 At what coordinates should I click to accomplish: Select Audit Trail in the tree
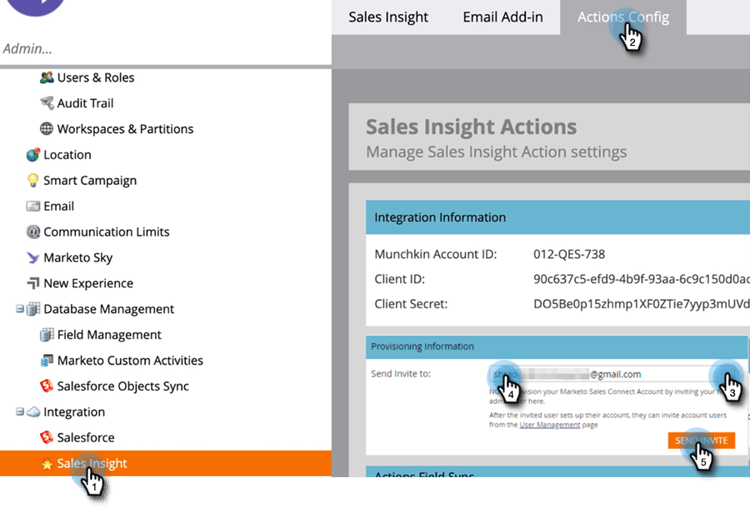coord(85,103)
